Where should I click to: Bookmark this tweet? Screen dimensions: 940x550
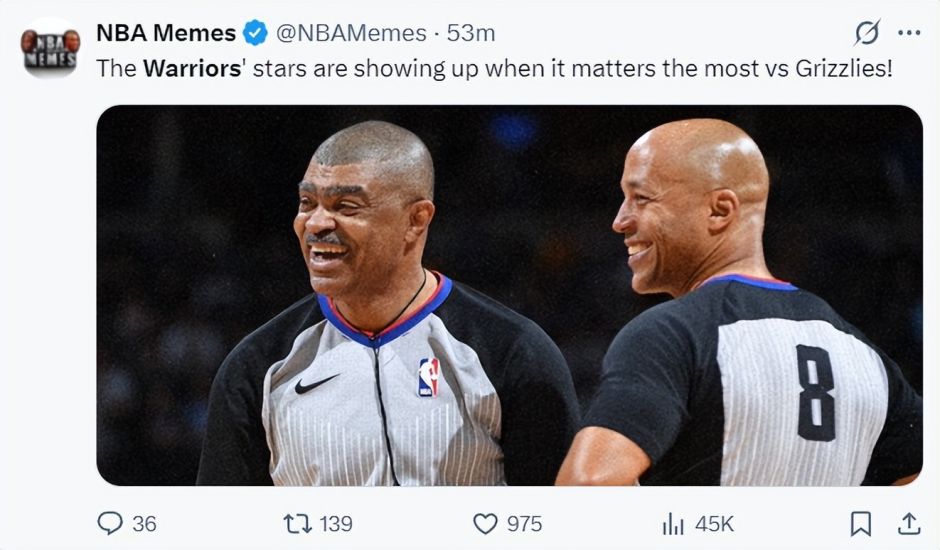(x=860, y=523)
